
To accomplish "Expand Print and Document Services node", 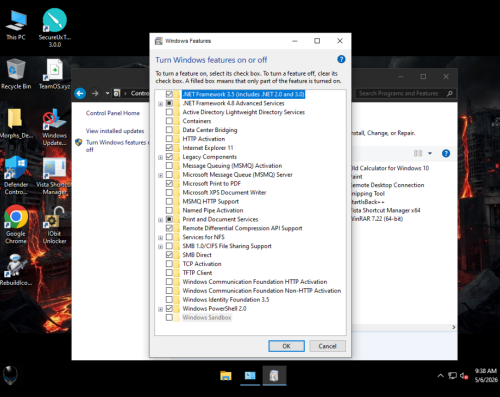I will coord(160,220).
